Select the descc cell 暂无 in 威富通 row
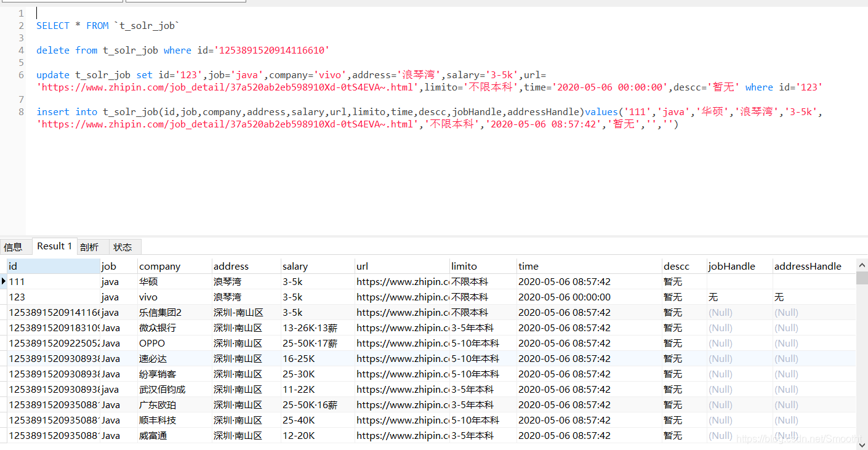The width and height of the screenshot is (868, 450). (684, 435)
